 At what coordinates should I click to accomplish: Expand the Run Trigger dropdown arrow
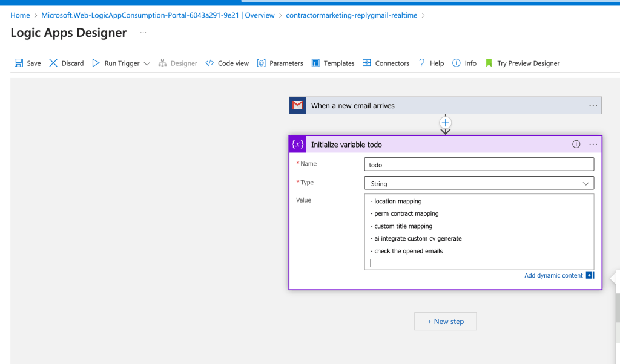point(147,63)
